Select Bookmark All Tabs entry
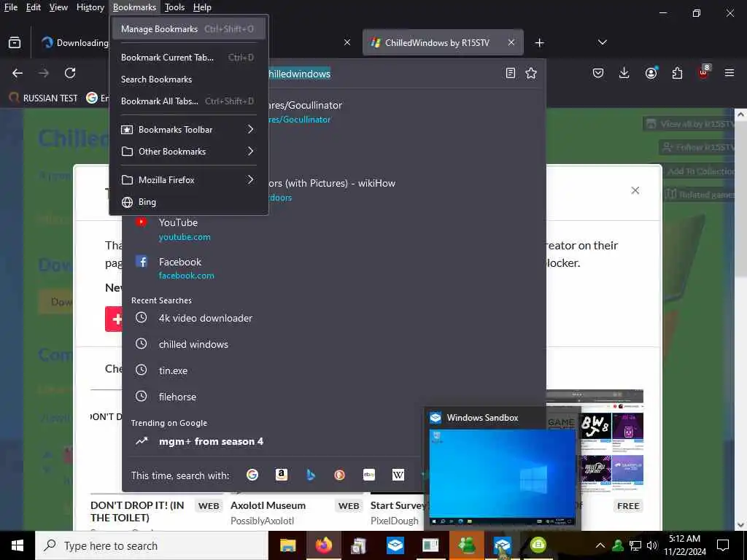The image size is (747, 560). [x=189, y=101]
